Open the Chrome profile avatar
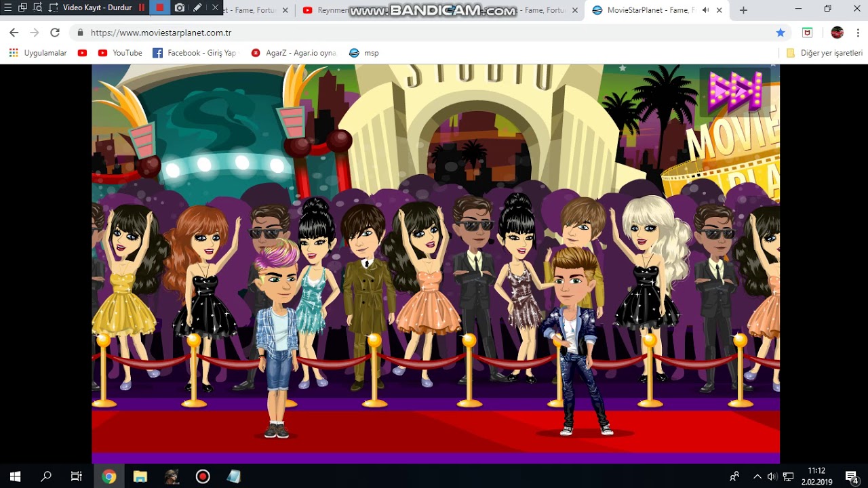The height and width of the screenshot is (488, 868). [x=837, y=33]
